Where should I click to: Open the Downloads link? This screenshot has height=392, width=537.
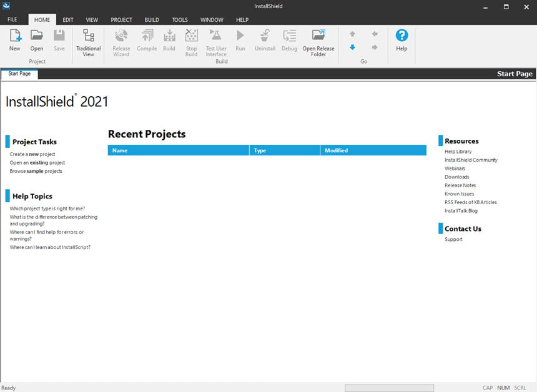tap(457, 177)
